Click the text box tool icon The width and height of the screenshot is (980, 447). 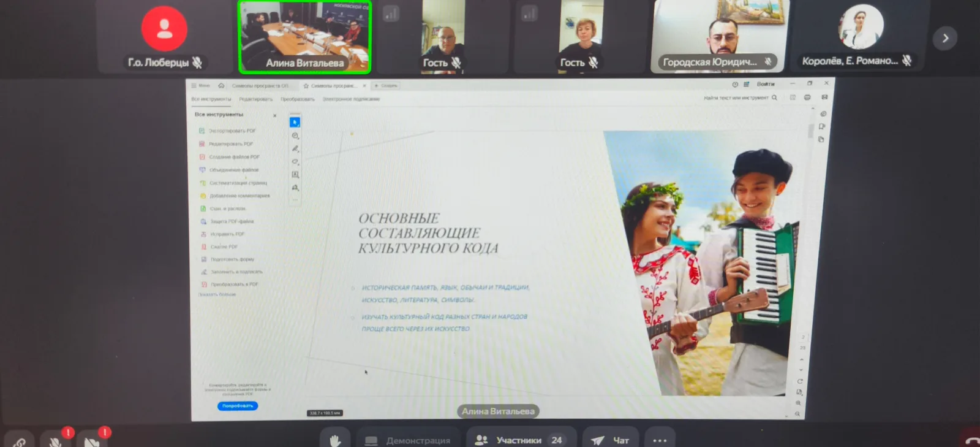click(x=295, y=175)
